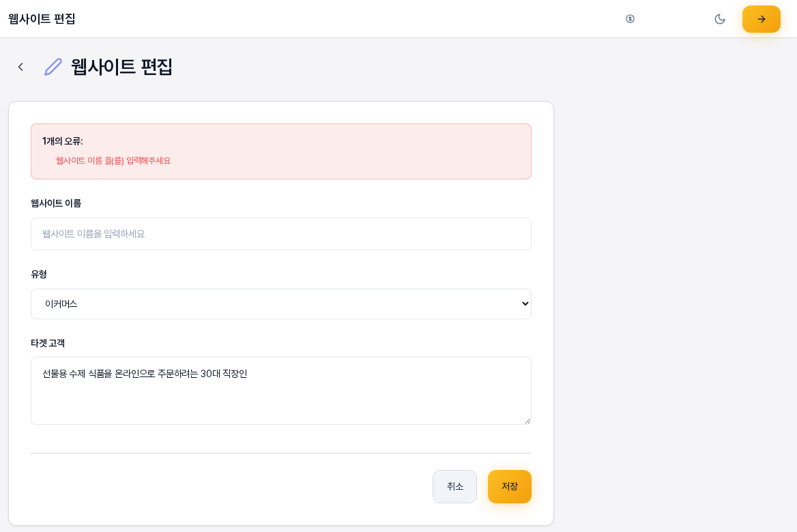Open the 유형 dropdown showing 이커머스
The height and width of the screenshot is (532, 797).
pos(281,304)
